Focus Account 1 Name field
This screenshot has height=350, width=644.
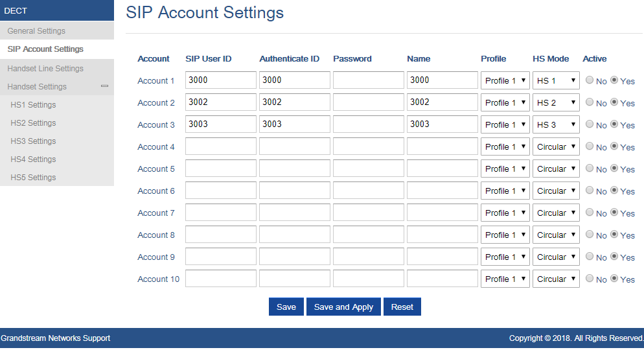point(443,80)
